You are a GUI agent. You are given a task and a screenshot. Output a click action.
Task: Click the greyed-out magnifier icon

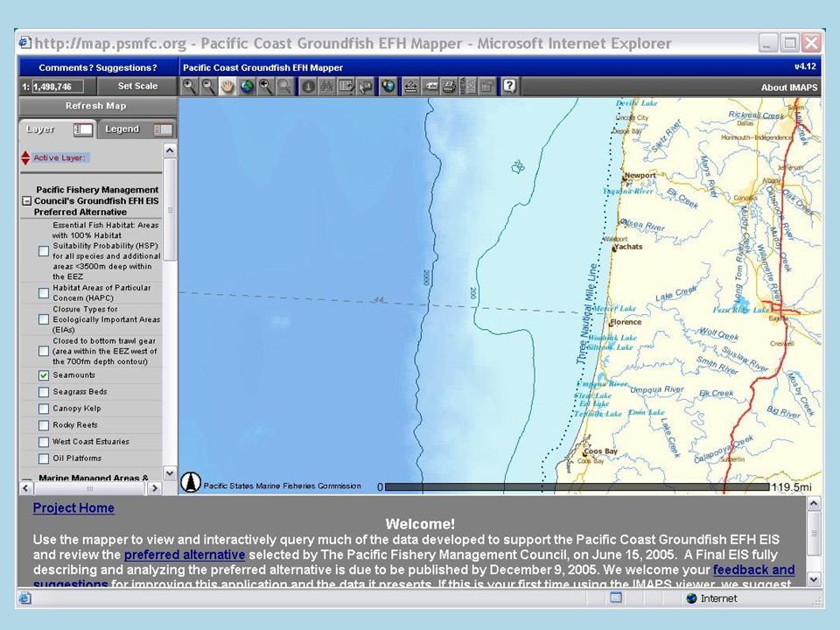coord(284,87)
